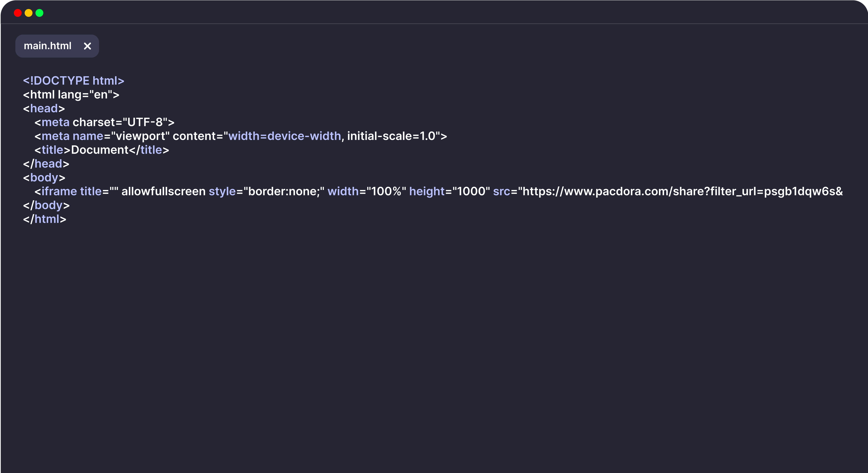Click the yellow minimize window dot
Viewport: 868px width, 473px height.
tap(29, 13)
